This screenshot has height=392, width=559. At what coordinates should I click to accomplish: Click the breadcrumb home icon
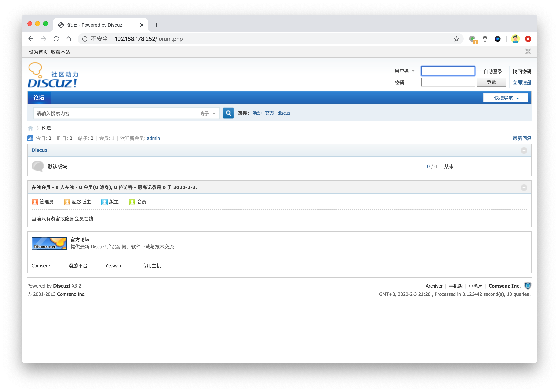pyautogui.click(x=30, y=128)
